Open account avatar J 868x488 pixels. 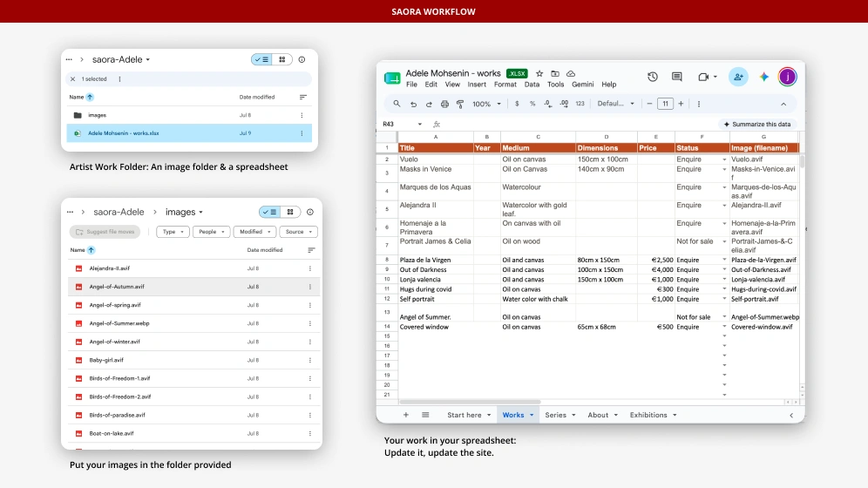pyautogui.click(x=787, y=77)
